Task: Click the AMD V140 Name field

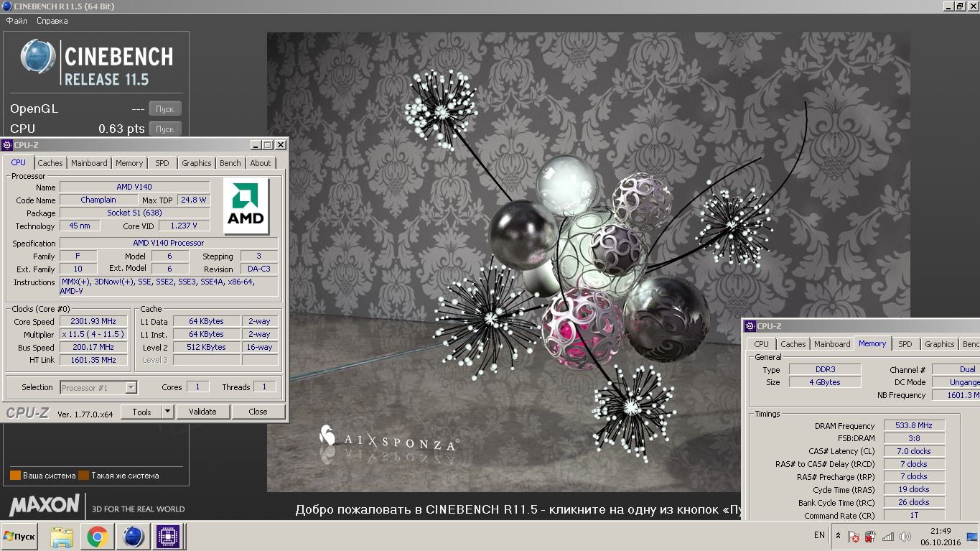Action: [135, 187]
